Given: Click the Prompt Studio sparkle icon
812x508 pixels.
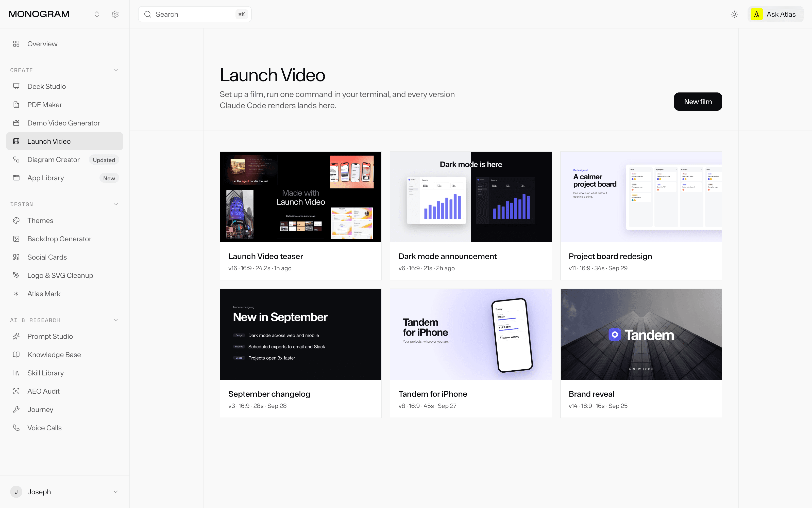Looking at the screenshot, I should pyautogui.click(x=16, y=336).
